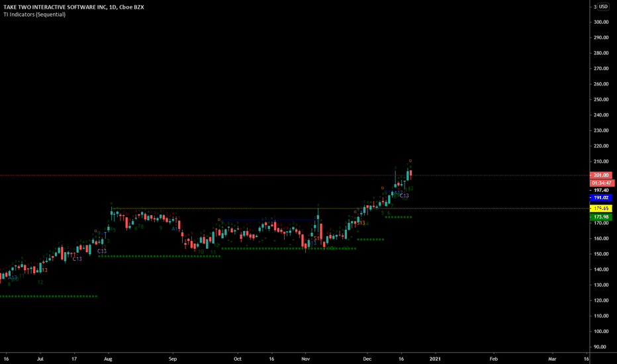This screenshot has height=364, width=617.
Task: Click the 150.00 price axis label
Action: tap(601, 254)
